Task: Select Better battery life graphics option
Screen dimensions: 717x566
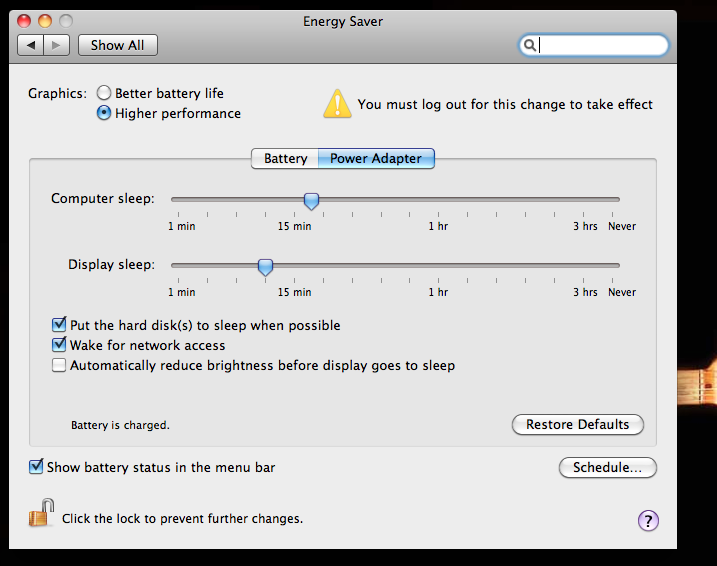Action: pos(104,93)
